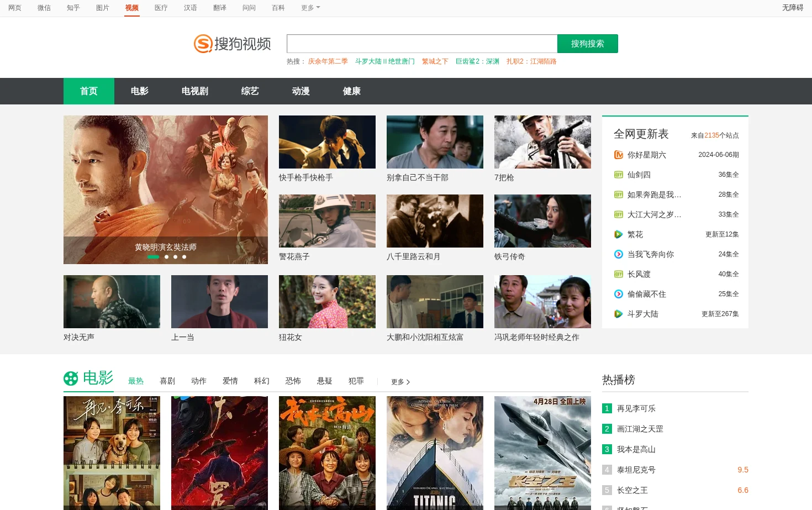812x510 pixels.
Task: Click the Tencent Video icon beside 繁花
Action: 619,234
